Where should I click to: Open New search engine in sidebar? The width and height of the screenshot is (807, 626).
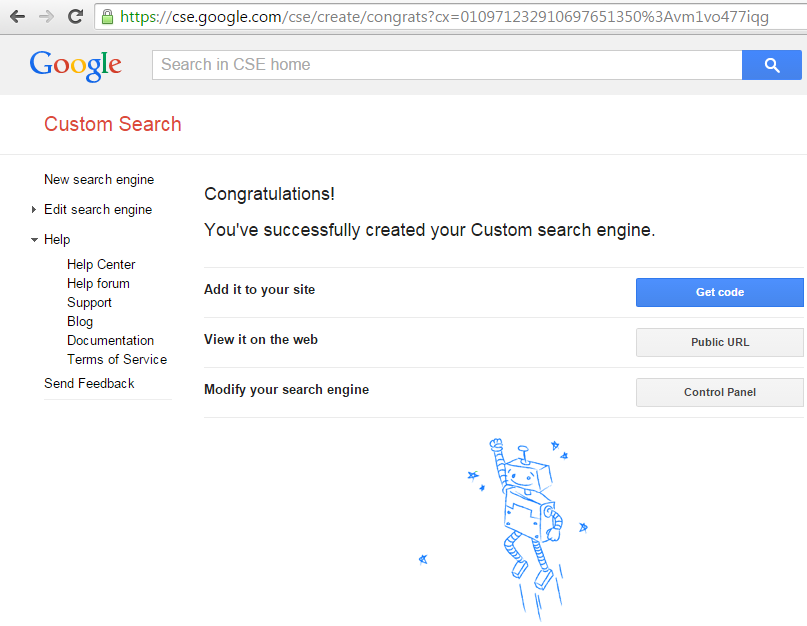click(x=99, y=180)
